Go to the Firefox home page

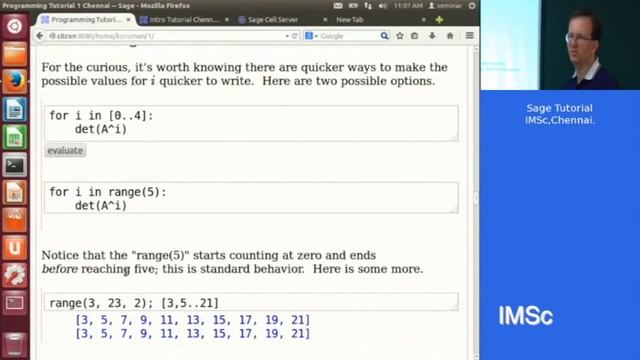click(x=450, y=36)
